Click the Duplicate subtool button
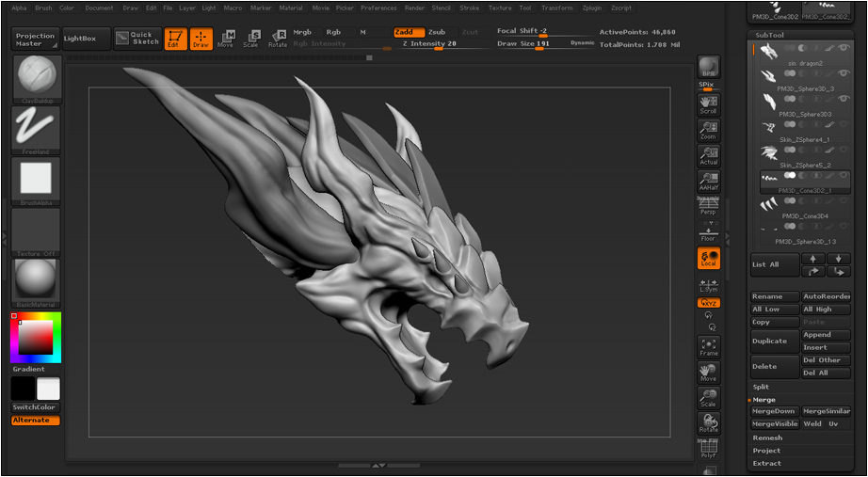 (x=775, y=341)
